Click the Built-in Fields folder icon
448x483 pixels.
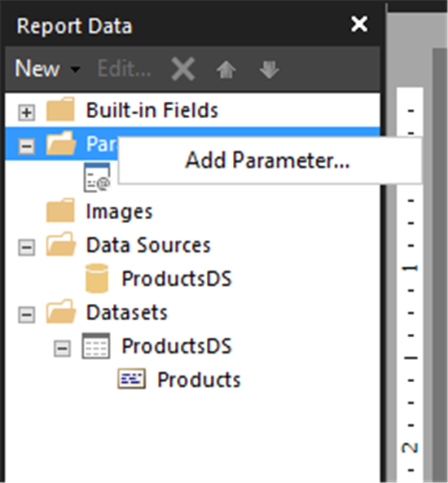point(60,109)
